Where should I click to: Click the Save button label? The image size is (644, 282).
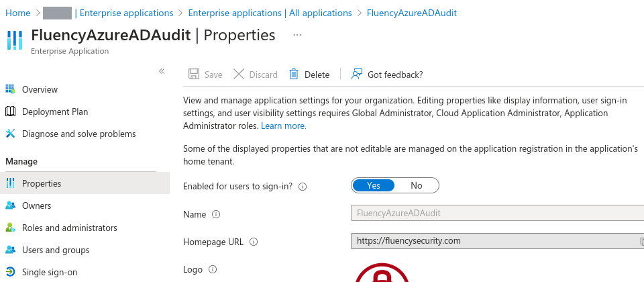(x=213, y=75)
